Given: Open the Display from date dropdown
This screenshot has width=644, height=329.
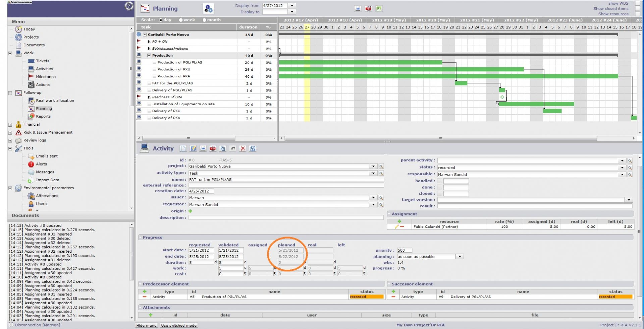Looking at the screenshot, I should click(292, 6).
